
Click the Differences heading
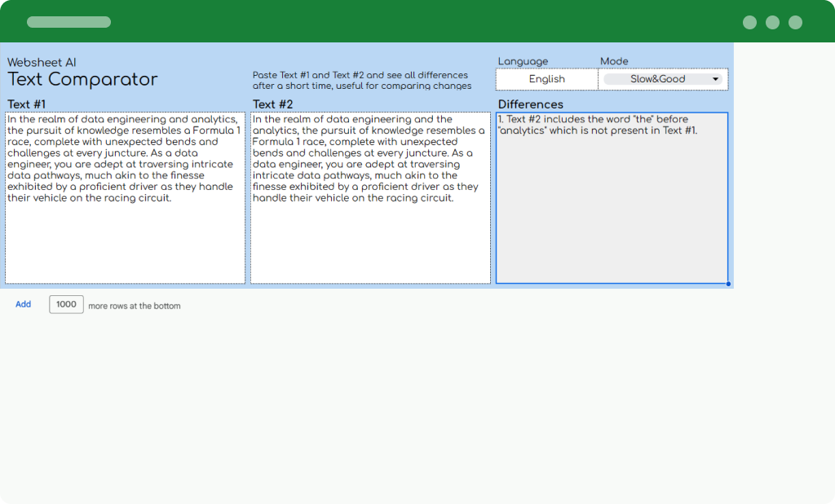pos(530,104)
